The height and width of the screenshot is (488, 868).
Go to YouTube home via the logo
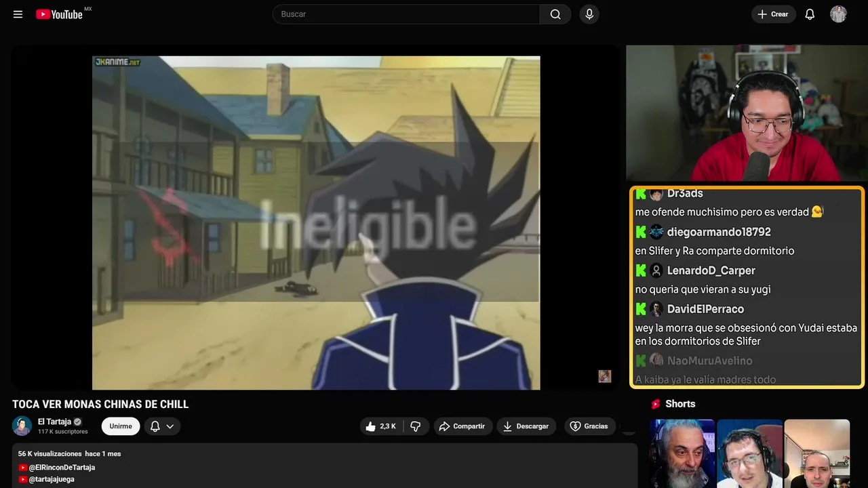pyautogui.click(x=60, y=14)
